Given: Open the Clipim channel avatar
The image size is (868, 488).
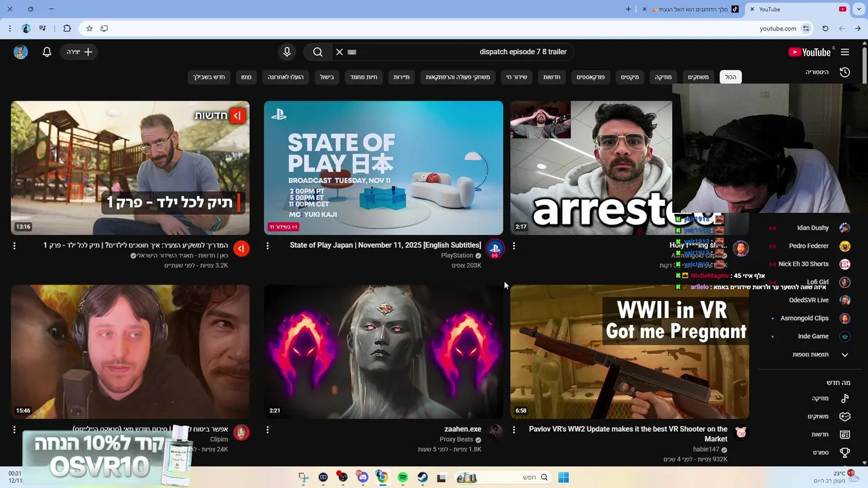Looking at the screenshot, I should click(x=241, y=432).
